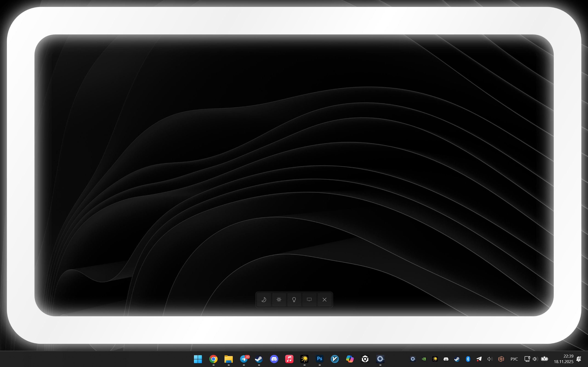Open Telegram with the 83 badge
Viewport: 588px width, 367px height.
click(x=244, y=359)
